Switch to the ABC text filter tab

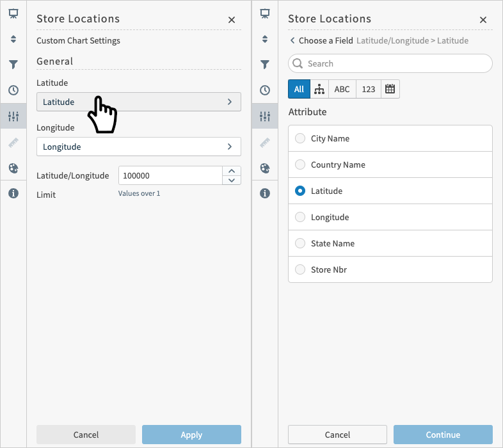[342, 89]
